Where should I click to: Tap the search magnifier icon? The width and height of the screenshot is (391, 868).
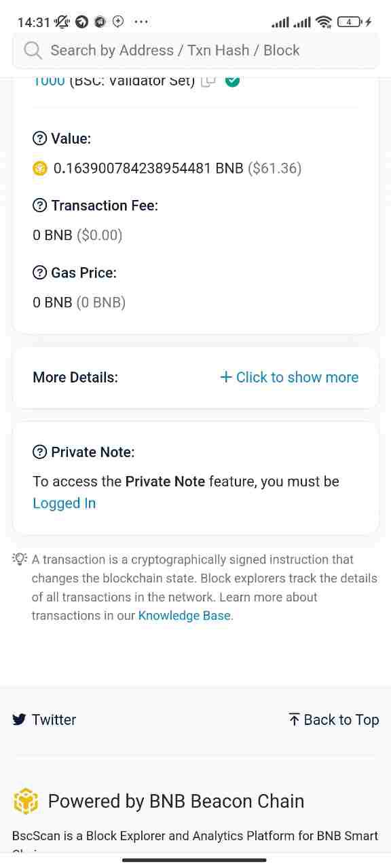click(x=33, y=50)
